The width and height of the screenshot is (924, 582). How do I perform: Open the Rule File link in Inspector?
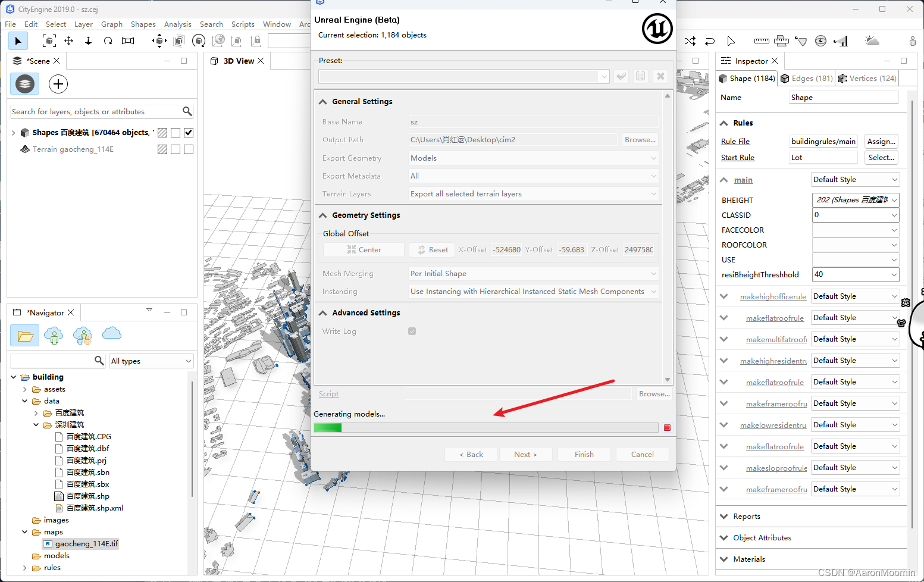[735, 141]
